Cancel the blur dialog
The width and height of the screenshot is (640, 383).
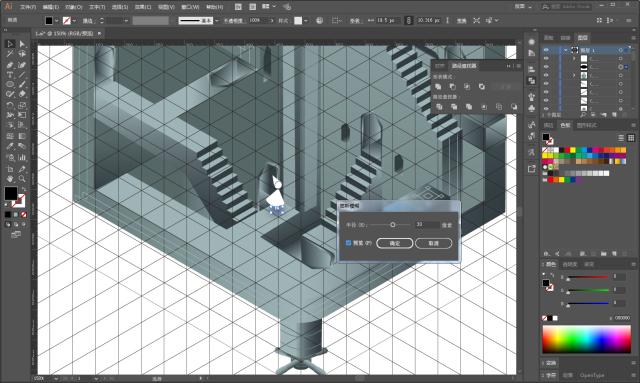433,243
